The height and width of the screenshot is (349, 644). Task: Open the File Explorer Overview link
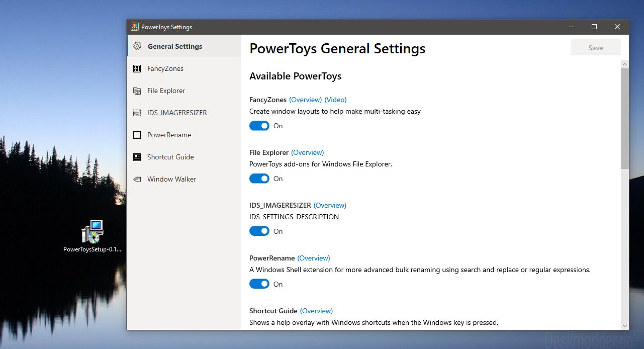click(308, 152)
